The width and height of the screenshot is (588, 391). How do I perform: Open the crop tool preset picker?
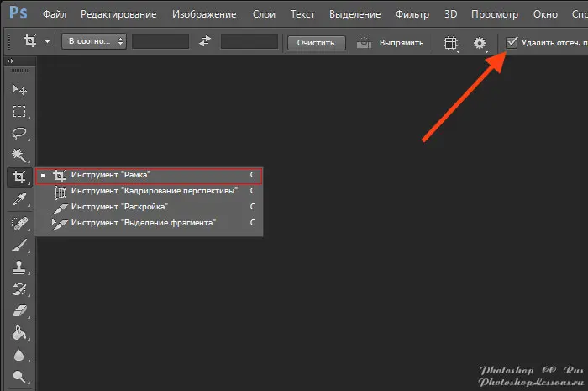pos(36,42)
